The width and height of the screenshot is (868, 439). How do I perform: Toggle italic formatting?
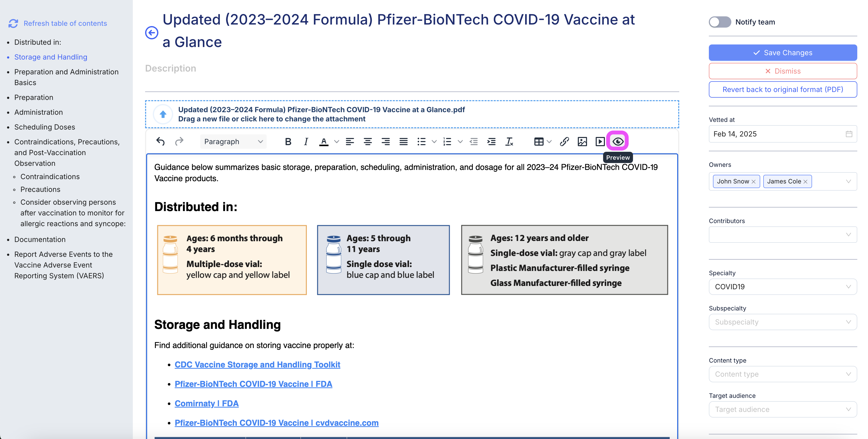(x=306, y=142)
